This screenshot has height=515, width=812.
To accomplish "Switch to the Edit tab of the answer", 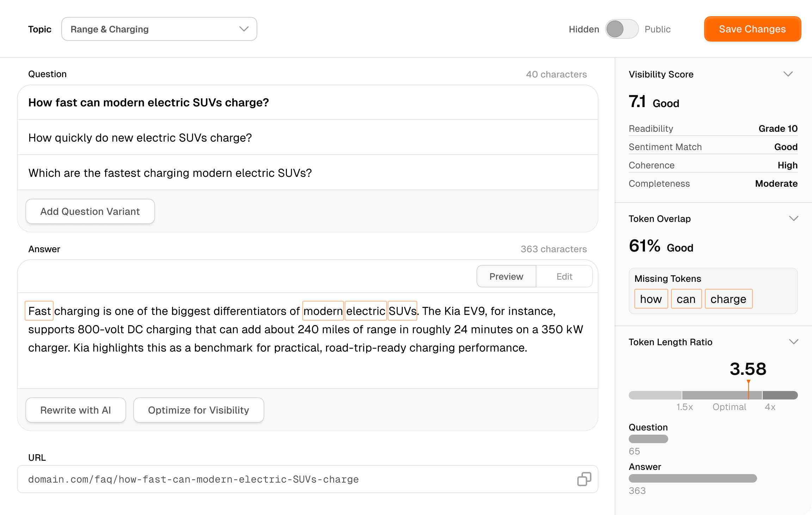I will point(564,276).
